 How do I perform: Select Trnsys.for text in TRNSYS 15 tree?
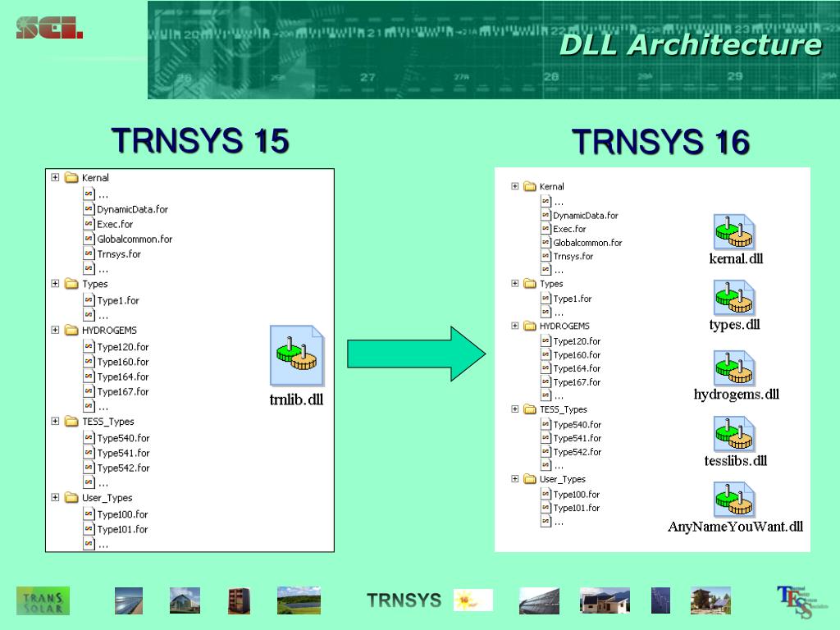(x=119, y=254)
